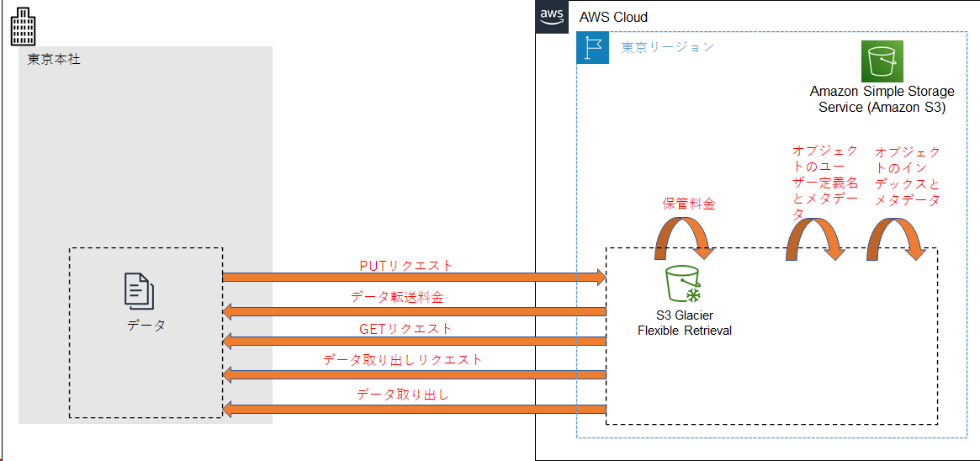This screenshot has height=461, width=980.
Task: Click the green Amazon S3 bucket icon
Action: (x=882, y=61)
